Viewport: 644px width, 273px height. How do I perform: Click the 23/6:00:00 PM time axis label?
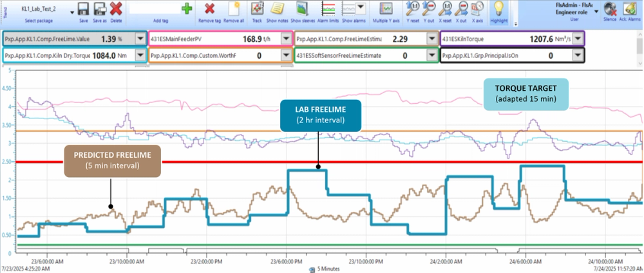tap(287, 261)
